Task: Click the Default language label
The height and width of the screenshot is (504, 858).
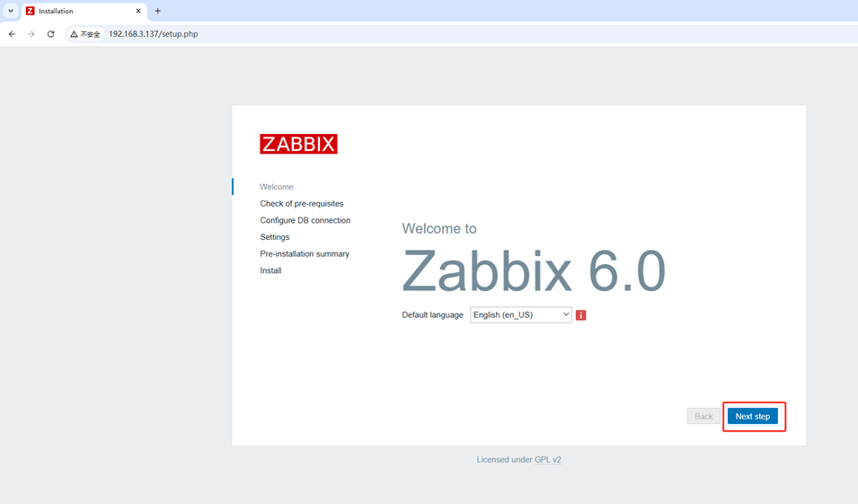Action: point(433,314)
